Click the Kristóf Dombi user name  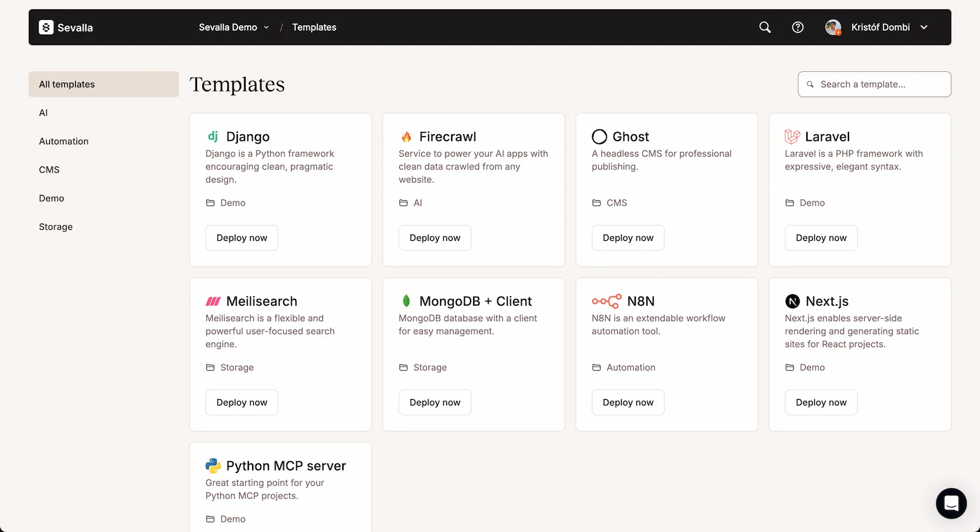pyautogui.click(x=881, y=27)
